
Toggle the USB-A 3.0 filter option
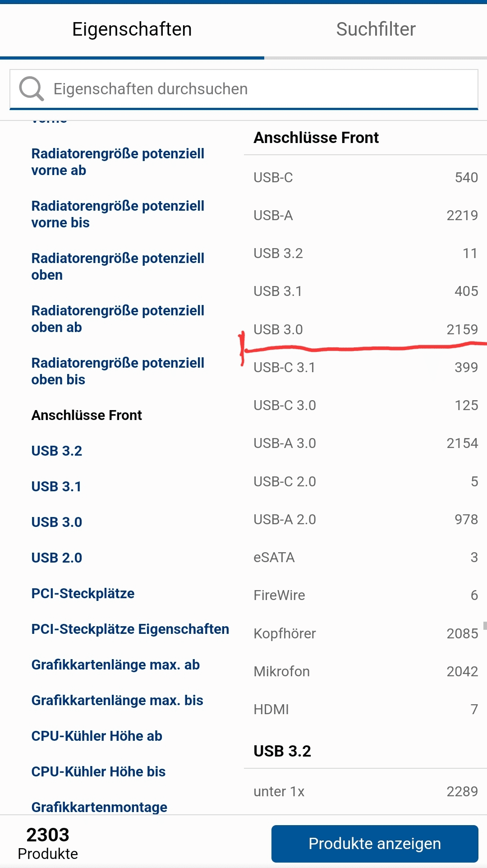pyautogui.click(x=366, y=443)
